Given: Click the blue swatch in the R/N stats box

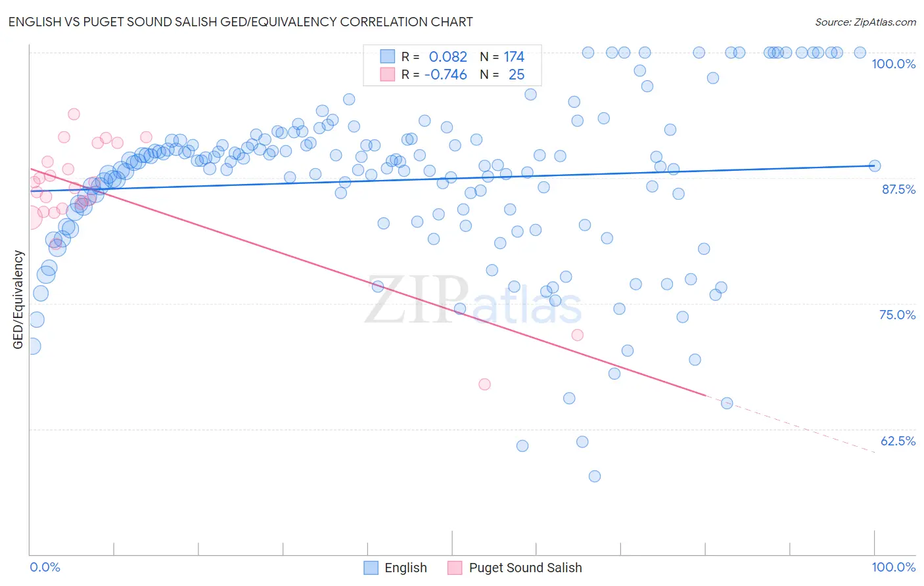Looking at the screenshot, I should point(388,56).
